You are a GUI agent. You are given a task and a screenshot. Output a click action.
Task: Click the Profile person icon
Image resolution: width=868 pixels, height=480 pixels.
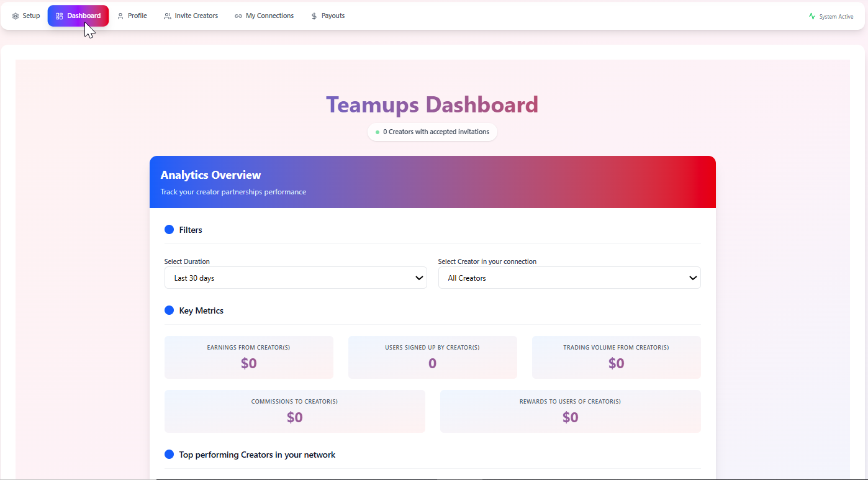pos(119,16)
